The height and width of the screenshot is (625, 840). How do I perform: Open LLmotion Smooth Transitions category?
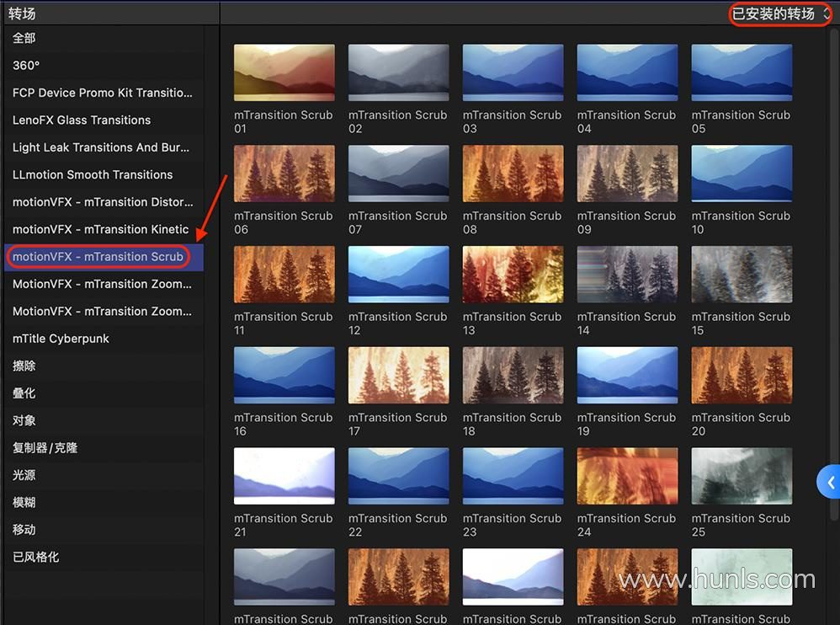104,174
